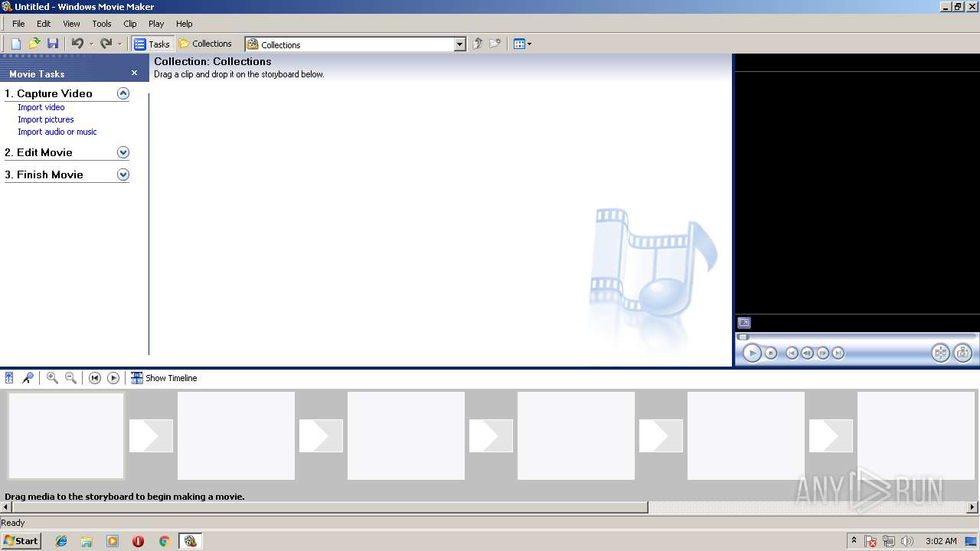Viewport: 980px width, 551px height.
Task: Play the preview in the monitor
Action: pyautogui.click(x=752, y=353)
